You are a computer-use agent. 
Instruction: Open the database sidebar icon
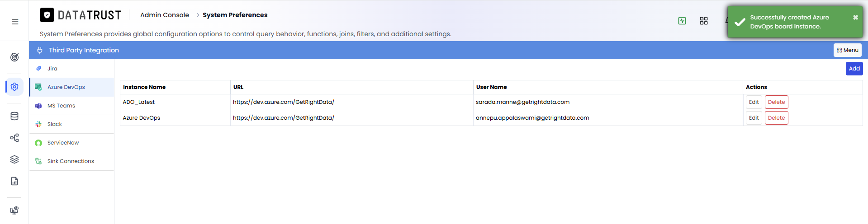[14, 116]
